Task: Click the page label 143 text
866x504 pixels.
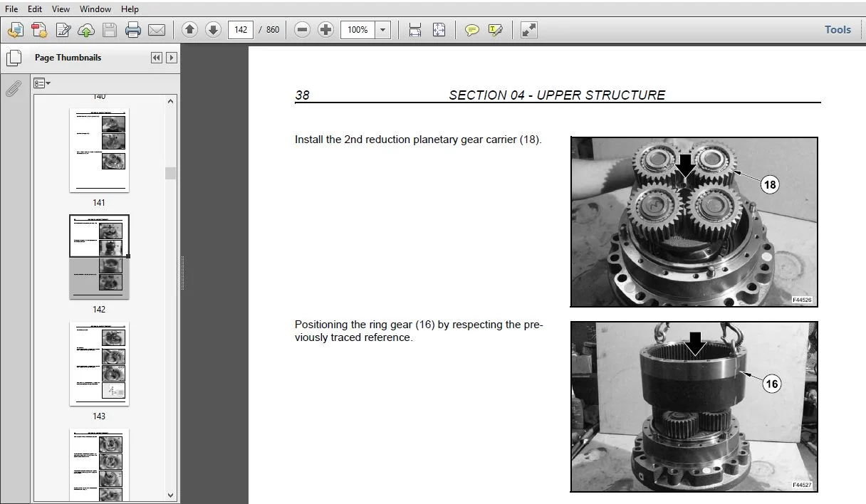Action: 99,416
